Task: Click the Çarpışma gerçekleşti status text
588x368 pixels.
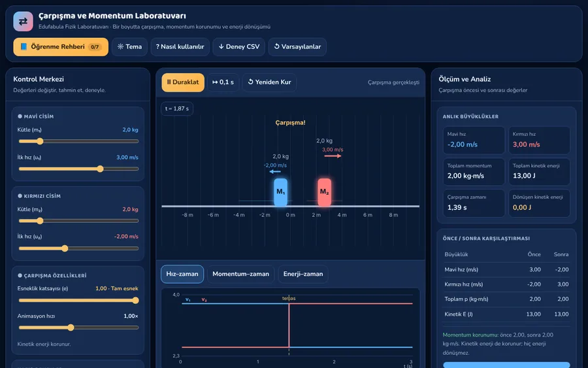Action: [393, 82]
